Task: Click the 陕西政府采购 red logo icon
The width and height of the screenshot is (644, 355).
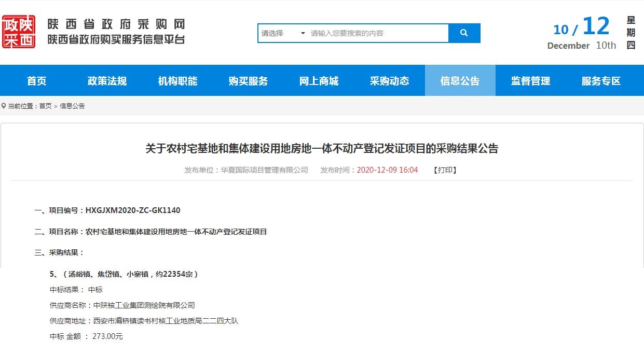Action: pos(19,32)
